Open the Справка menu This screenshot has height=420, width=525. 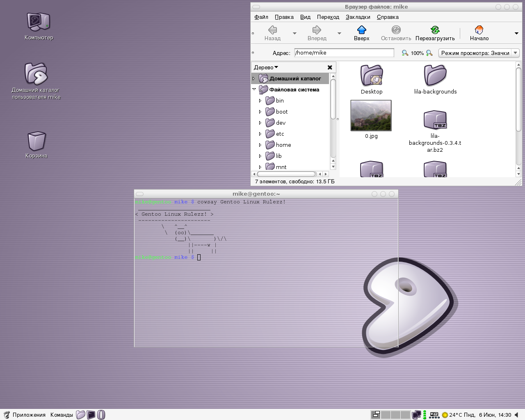(x=388, y=17)
